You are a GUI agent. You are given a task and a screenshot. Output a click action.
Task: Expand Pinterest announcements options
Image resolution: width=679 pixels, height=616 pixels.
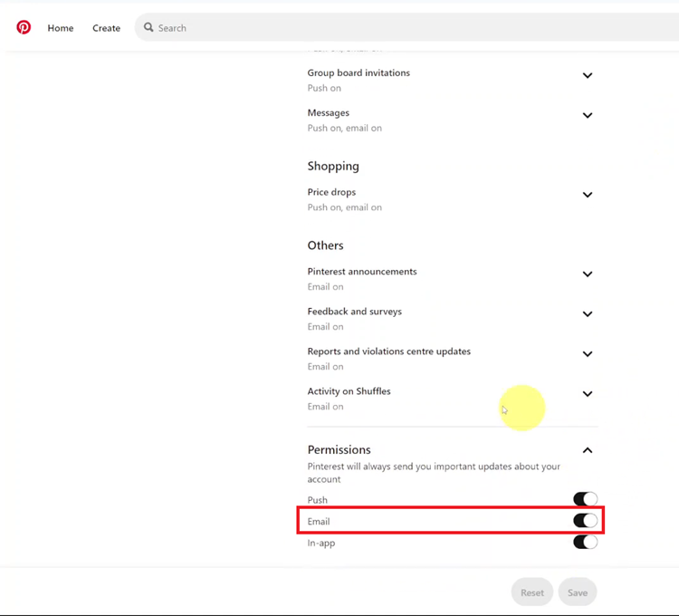[588, 274]
